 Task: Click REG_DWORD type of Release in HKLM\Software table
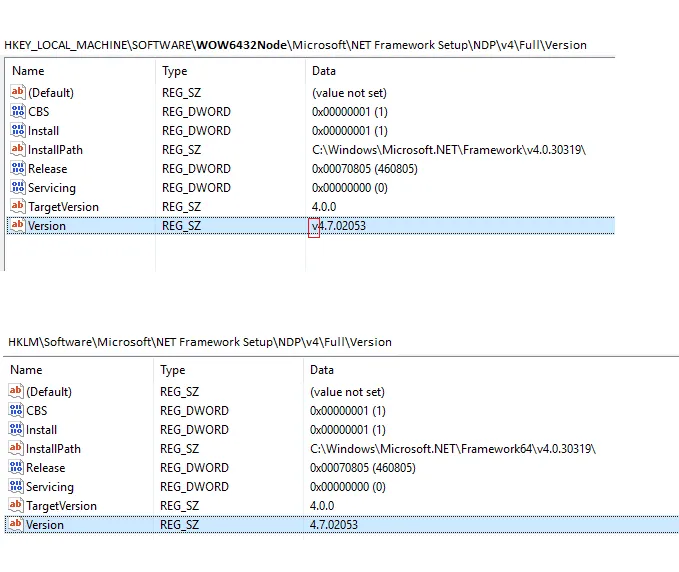point(194,468)
